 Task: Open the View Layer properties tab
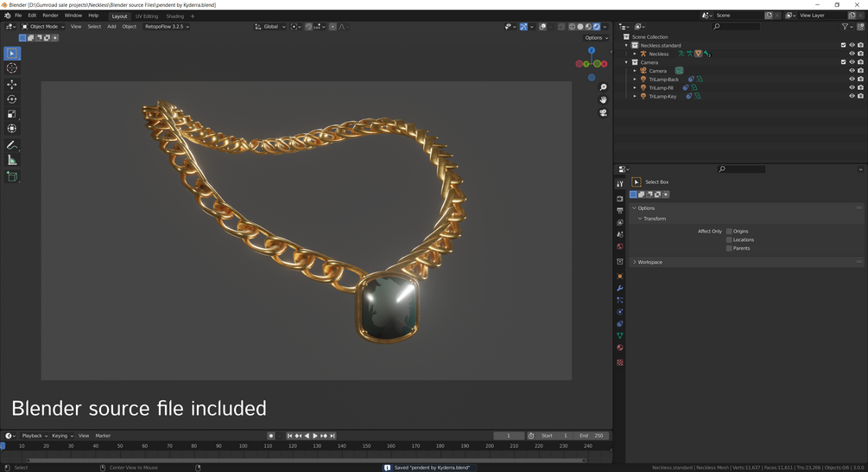click(620, 223)
